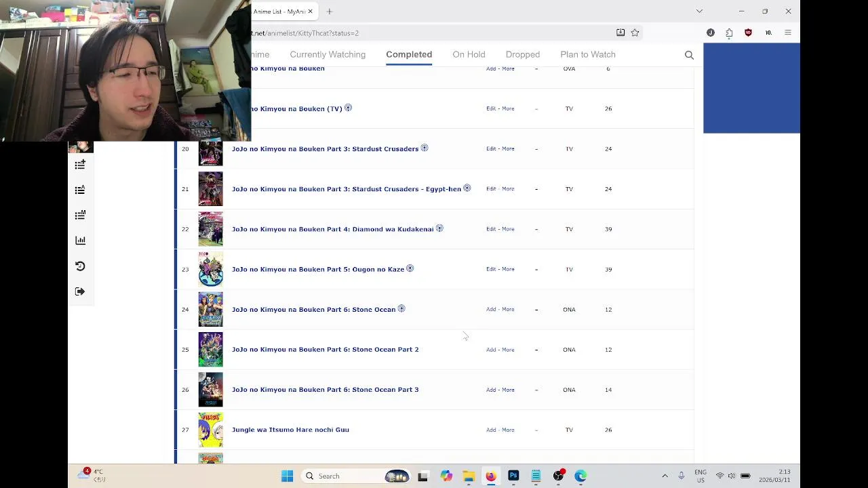
Task: Click the broadcast icon beside Stardust Crusaders - Egypt-hen
Action: pos(467,188)
